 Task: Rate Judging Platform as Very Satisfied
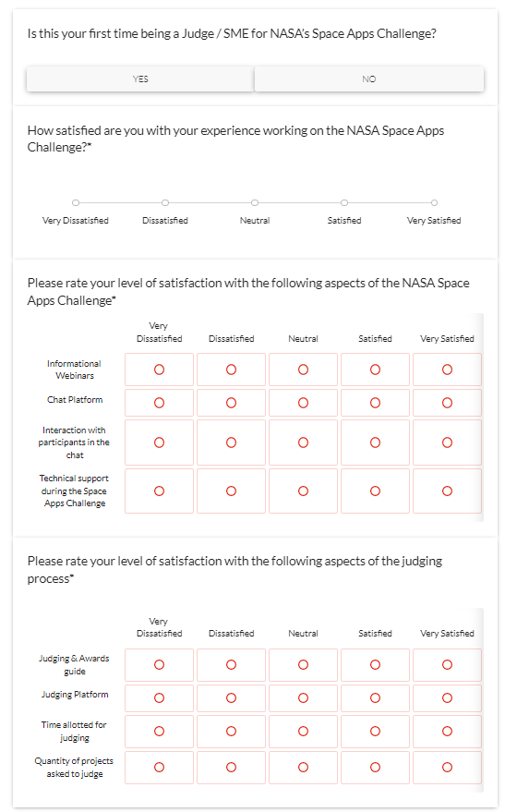click(x=447, y=698)
